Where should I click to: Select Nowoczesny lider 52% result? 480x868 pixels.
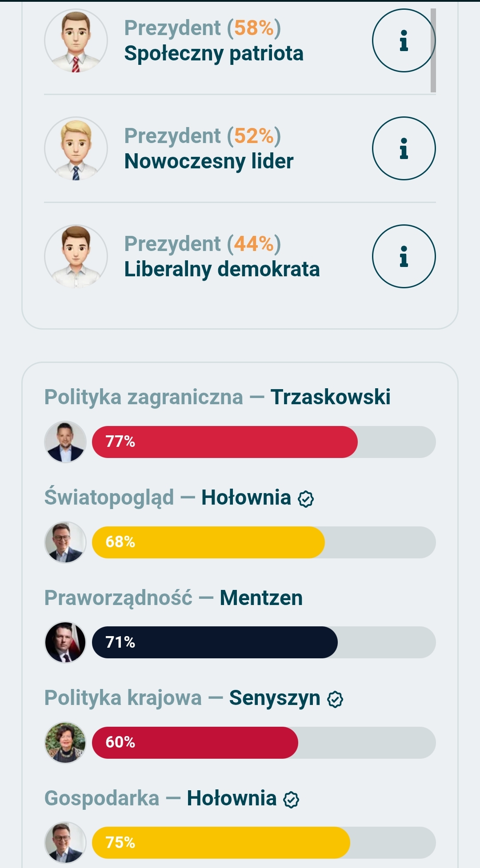click(x=209, y=148)
